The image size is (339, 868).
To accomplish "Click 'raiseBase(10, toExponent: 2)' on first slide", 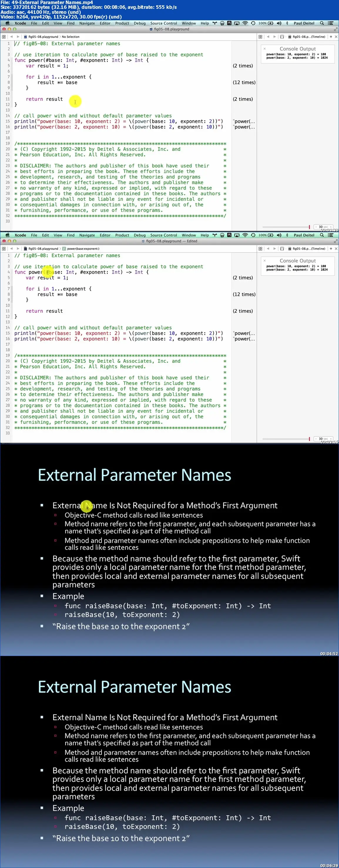I will click(x=122, y=615).
